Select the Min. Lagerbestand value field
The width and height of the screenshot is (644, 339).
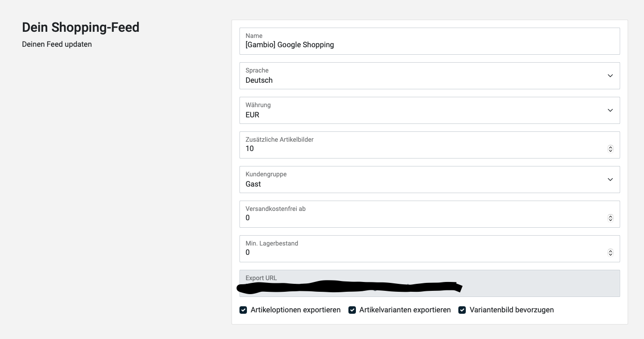[421, 252]
